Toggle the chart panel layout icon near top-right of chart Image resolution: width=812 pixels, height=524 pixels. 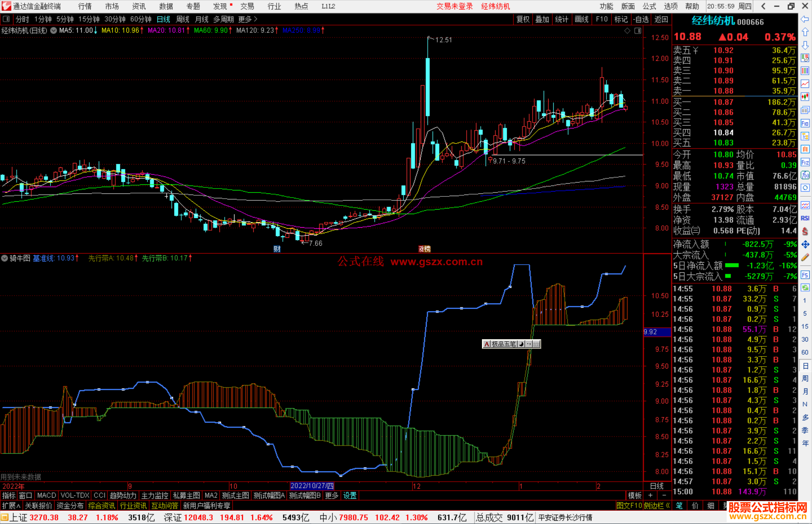coord(638,31)
